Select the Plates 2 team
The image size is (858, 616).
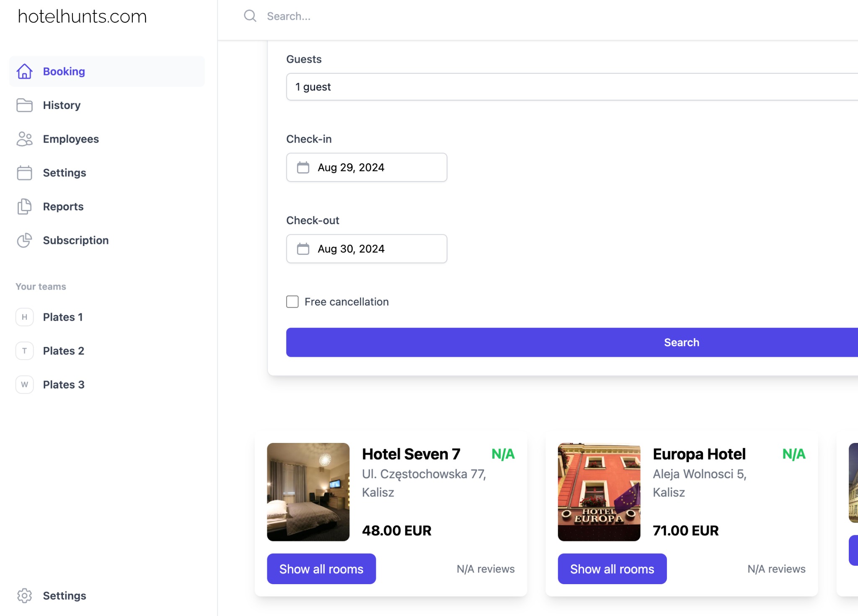(63, 351)
